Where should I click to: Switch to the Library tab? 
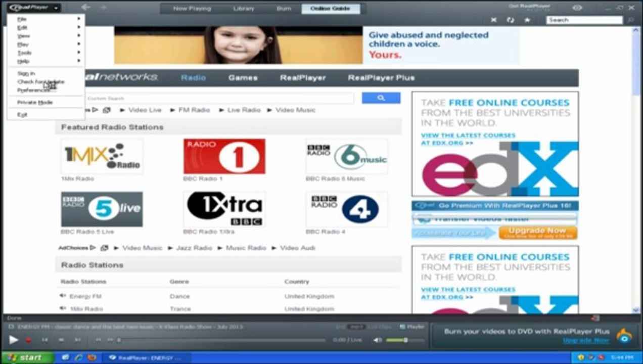(x=244, y=9)
